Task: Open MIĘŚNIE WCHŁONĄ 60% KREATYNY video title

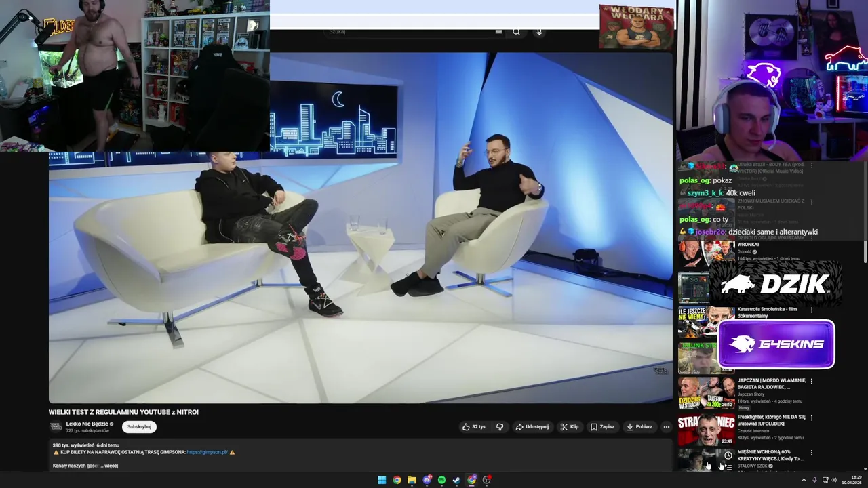Action: [x=770, y=455]
